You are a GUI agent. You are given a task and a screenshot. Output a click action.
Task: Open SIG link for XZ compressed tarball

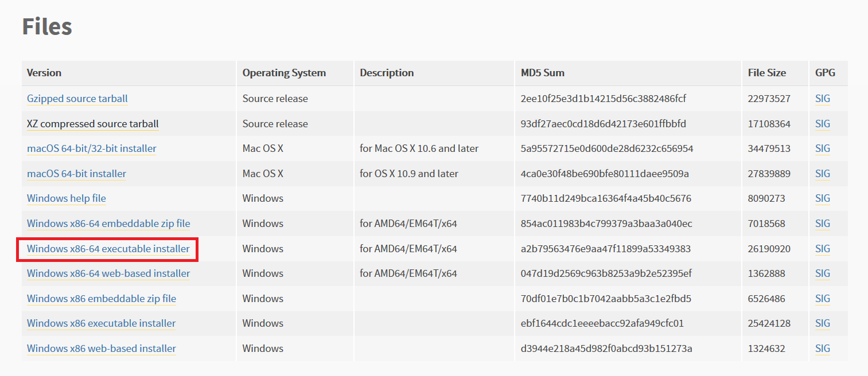(x=823, y=124)
